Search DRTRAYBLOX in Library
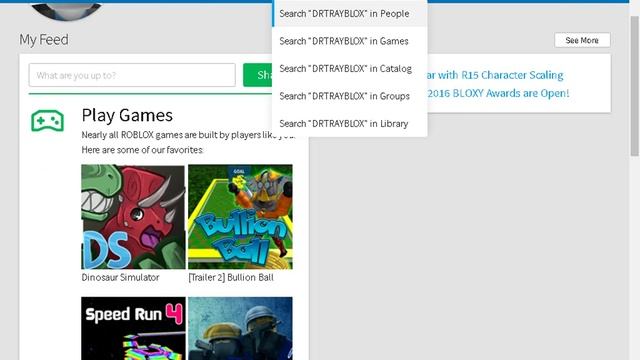Viewport: 640px width, 360px height. [x=350, y=123]
